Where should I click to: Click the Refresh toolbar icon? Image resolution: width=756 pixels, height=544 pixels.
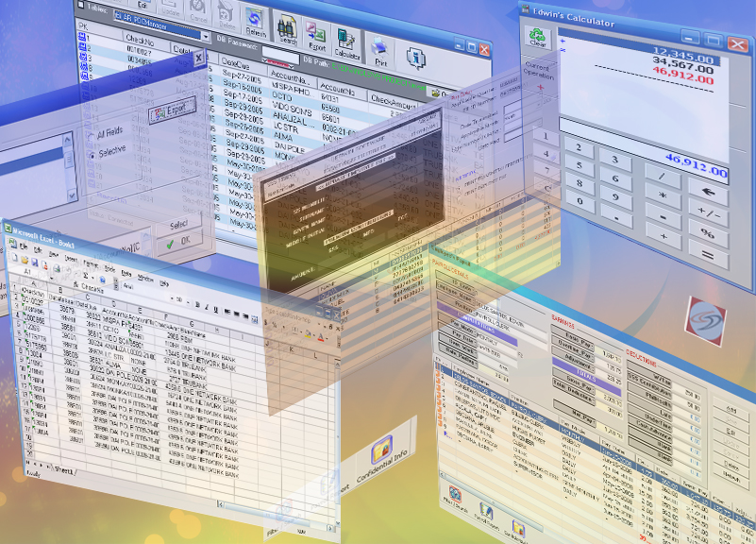click(x=254, y=23)
